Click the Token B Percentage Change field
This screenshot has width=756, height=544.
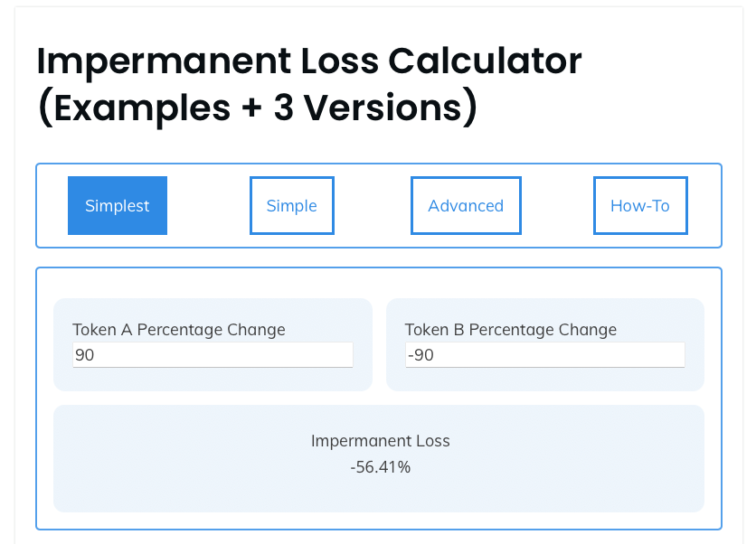pyautogui.click(x=544, y=355)
